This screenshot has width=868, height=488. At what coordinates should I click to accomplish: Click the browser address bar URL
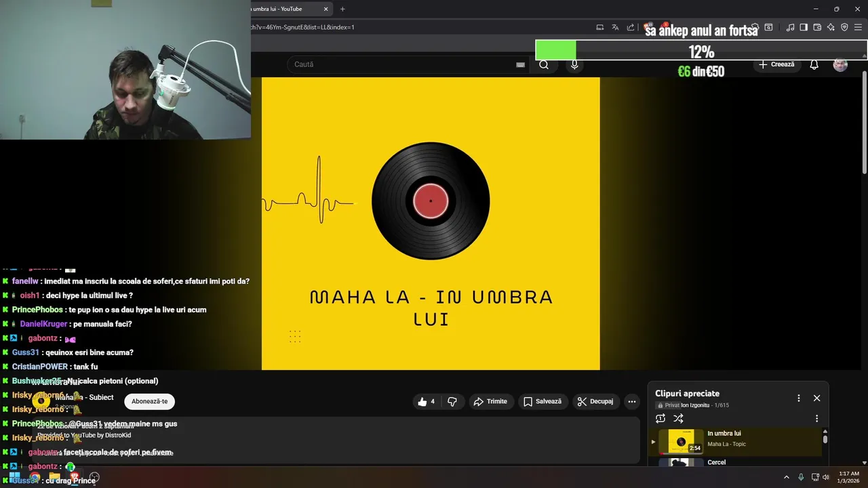click(303, 27)
